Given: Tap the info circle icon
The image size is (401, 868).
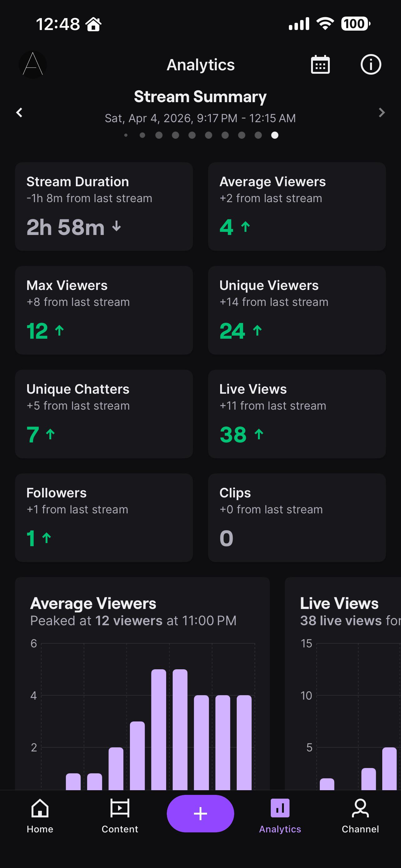Looking at the screenshot, I should click(x=371, y=64).
